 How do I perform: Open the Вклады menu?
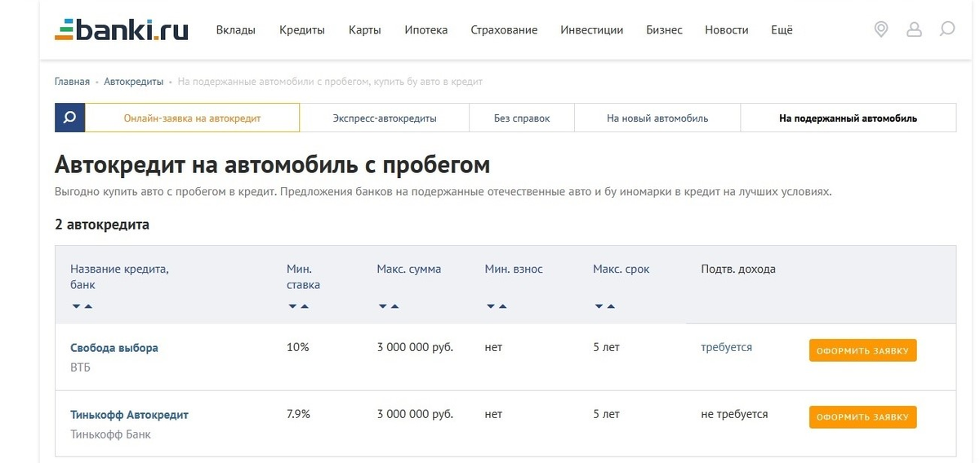click(x=236, y=30)
